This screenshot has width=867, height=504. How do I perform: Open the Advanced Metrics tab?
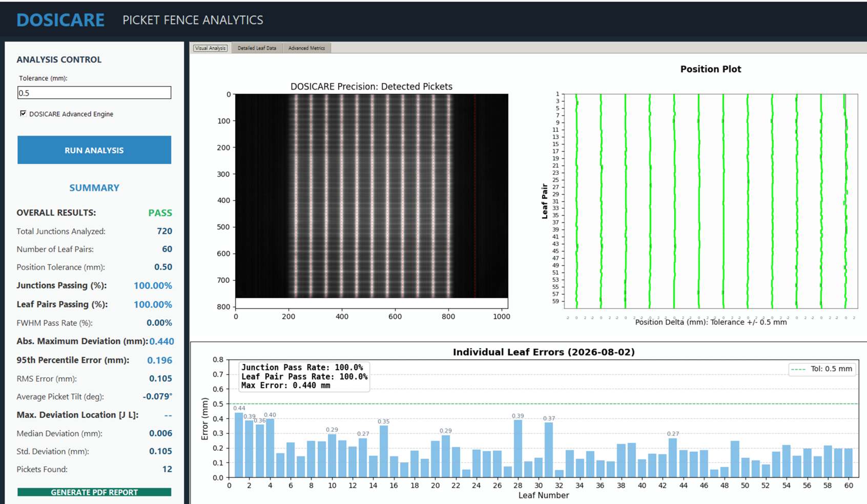[x=306, y=48]
